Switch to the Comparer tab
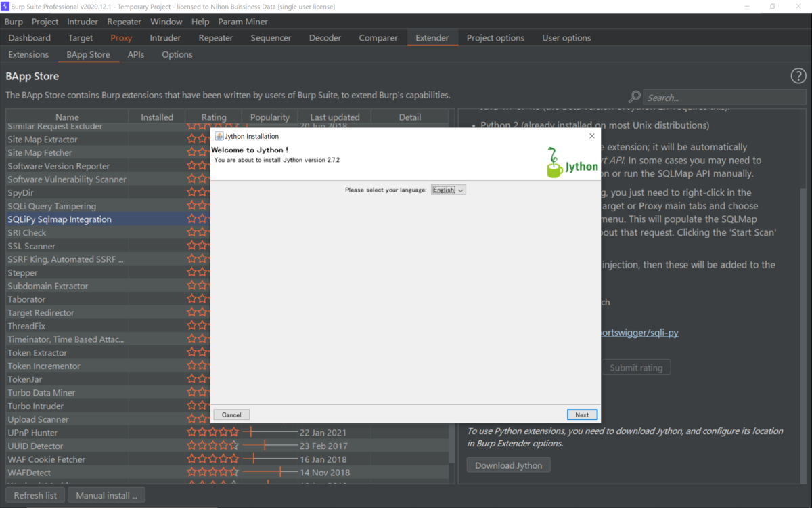The image size is (812, 508). tap(378, 38)
